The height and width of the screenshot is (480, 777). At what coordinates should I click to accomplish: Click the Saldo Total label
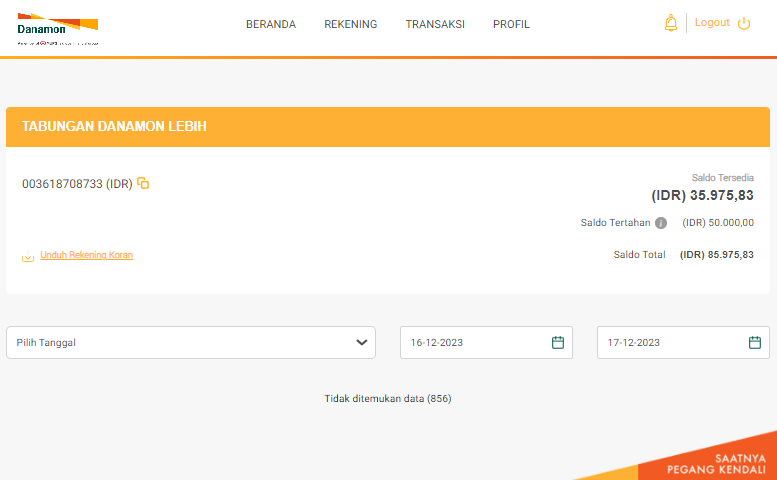point(639,255)
